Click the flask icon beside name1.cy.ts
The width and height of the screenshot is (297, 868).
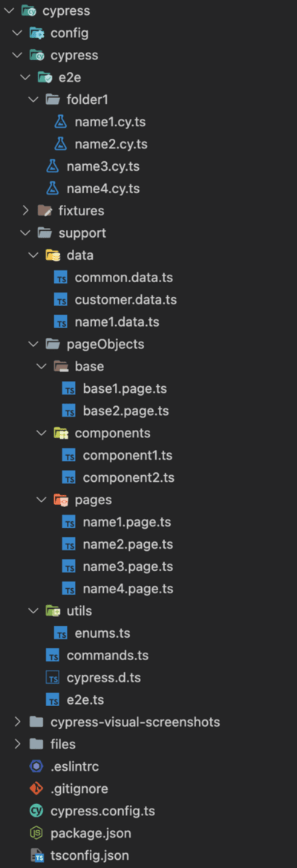(60, 122)
